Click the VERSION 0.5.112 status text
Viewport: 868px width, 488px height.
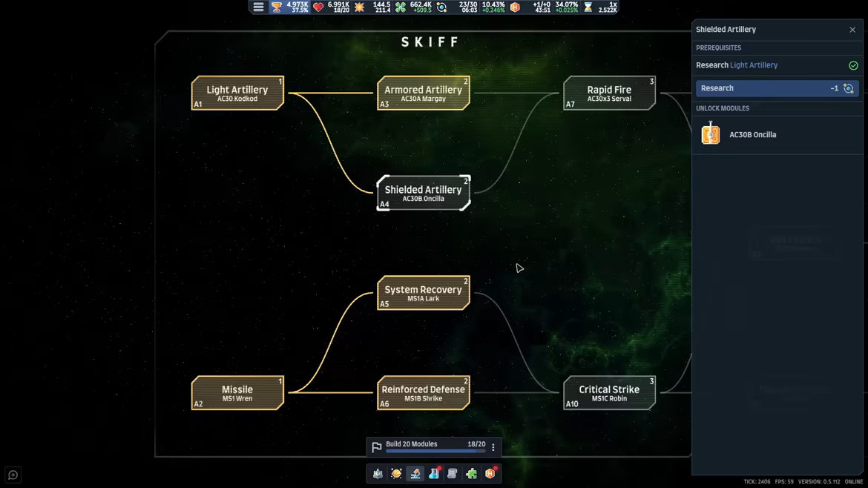[x=819, y=482]
